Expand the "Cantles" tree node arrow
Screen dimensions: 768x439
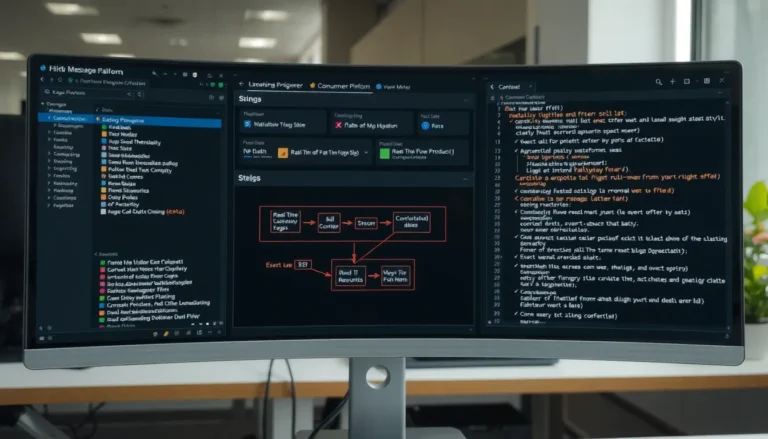[49, 132]
